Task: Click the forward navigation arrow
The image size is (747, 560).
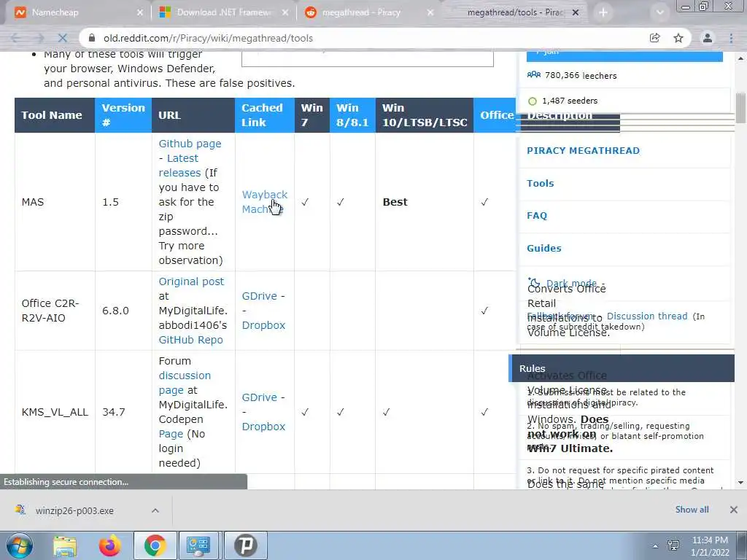Action: [39, 38]
